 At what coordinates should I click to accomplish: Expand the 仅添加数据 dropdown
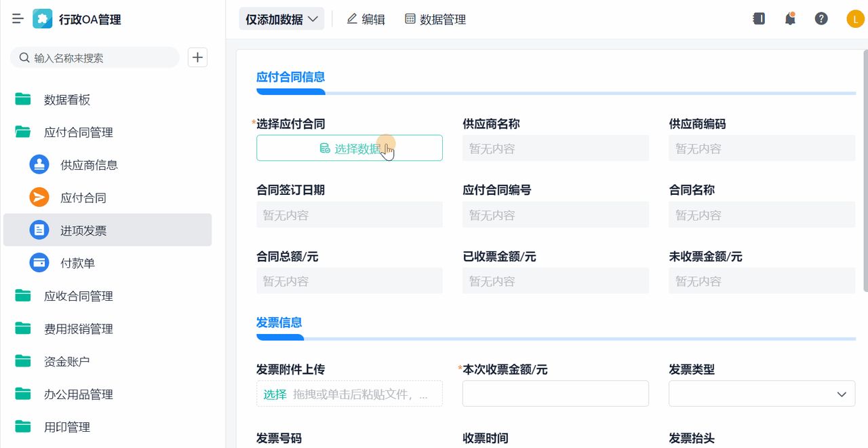pyautogui.click(x=281, y=18)
